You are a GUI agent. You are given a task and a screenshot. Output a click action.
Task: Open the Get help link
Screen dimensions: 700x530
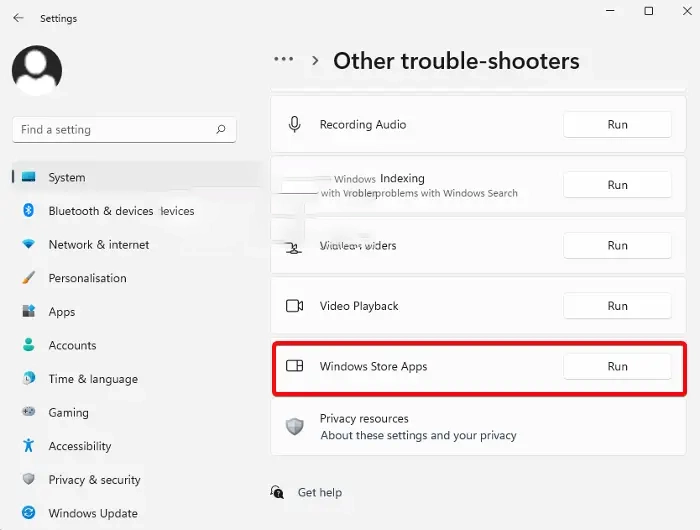click(320, 492)
